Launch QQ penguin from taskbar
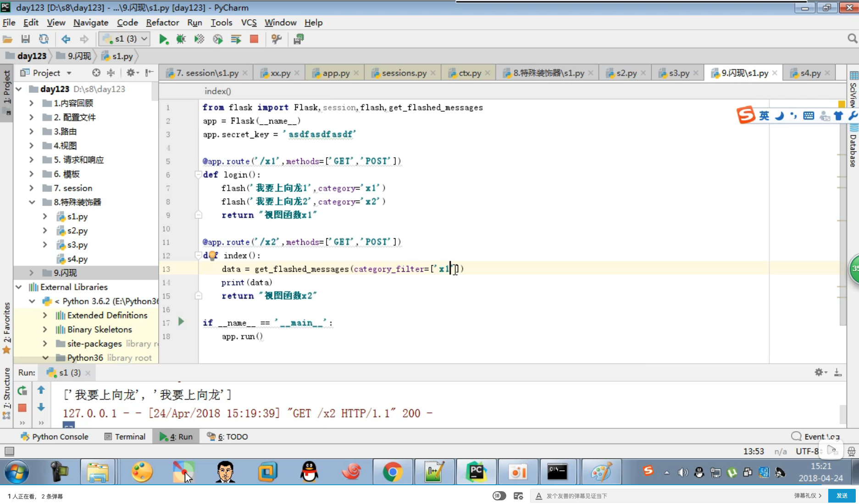Image resolution: width=859 pixels, height=504 pixels. (x=309, y=472)
